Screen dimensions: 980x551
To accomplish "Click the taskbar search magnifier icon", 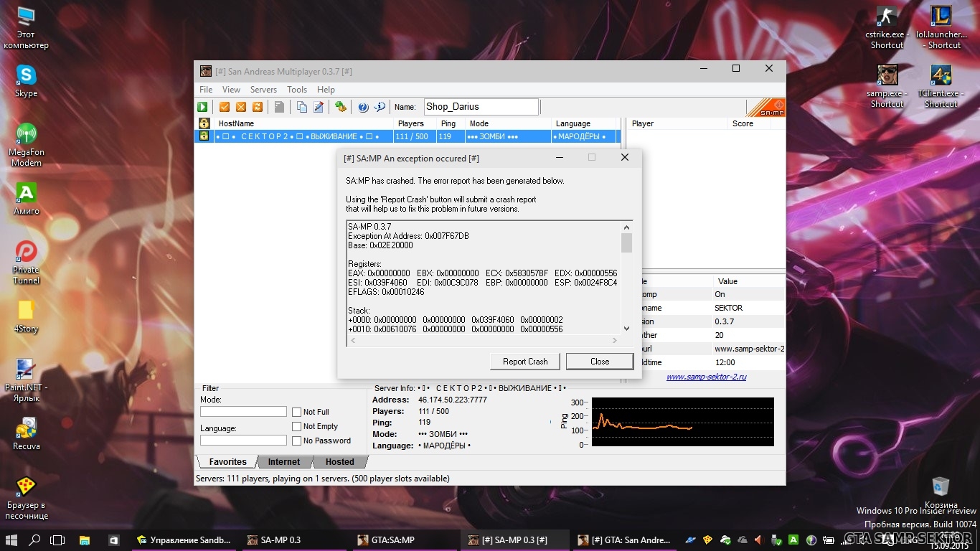I will pos(34,540).
